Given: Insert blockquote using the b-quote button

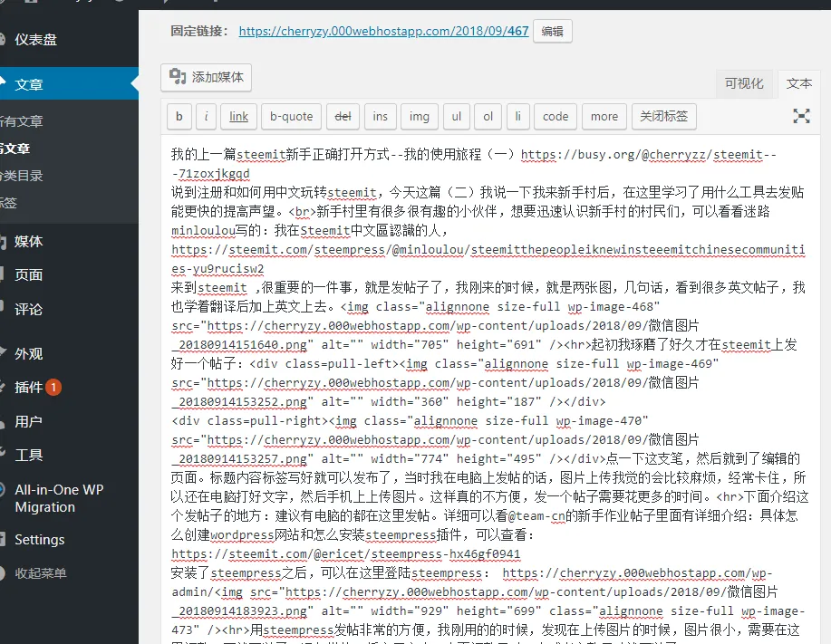Looking at the screenshot, I should [x=291, y=117].
